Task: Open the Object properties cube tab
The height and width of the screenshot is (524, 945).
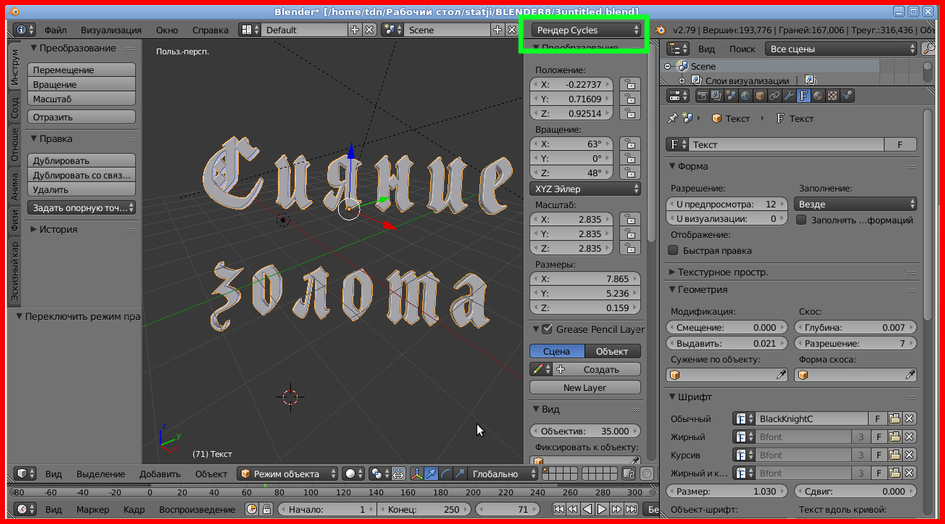Action: click(x=760, y=96)
